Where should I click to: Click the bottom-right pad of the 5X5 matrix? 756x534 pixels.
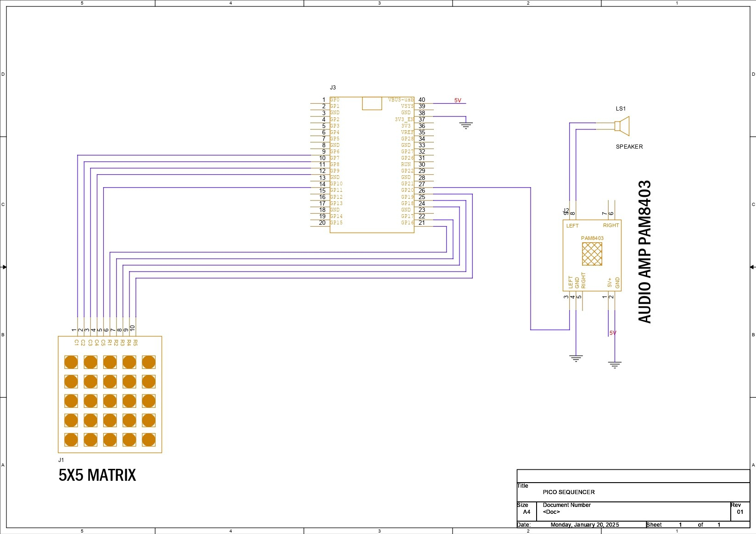149,439
